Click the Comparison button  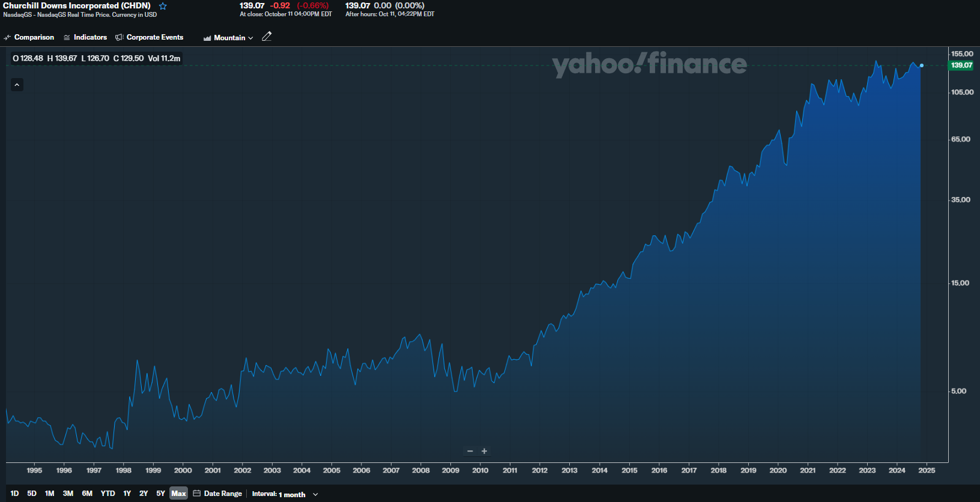tap(34, 37)
